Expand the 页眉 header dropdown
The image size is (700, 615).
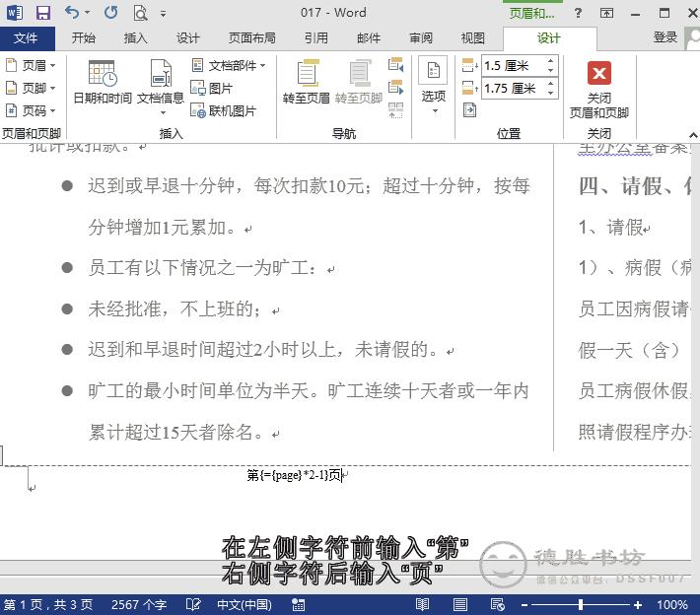pos(31,66)
